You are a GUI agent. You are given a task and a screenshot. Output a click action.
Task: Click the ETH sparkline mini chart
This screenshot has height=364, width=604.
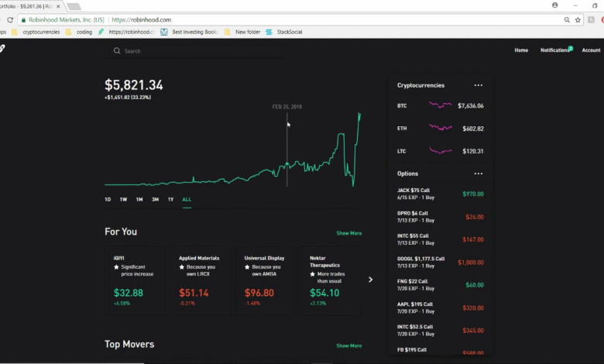441,127
